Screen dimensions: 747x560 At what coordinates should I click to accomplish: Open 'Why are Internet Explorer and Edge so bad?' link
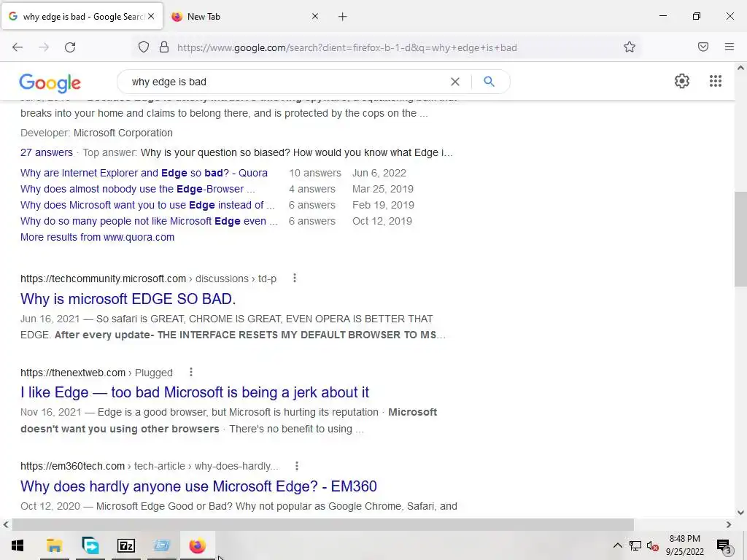coord(144,173)
